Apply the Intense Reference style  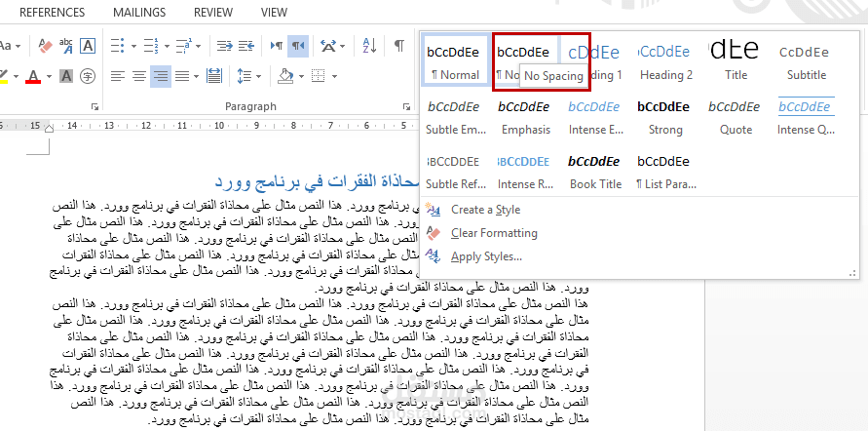click(525, 172)
